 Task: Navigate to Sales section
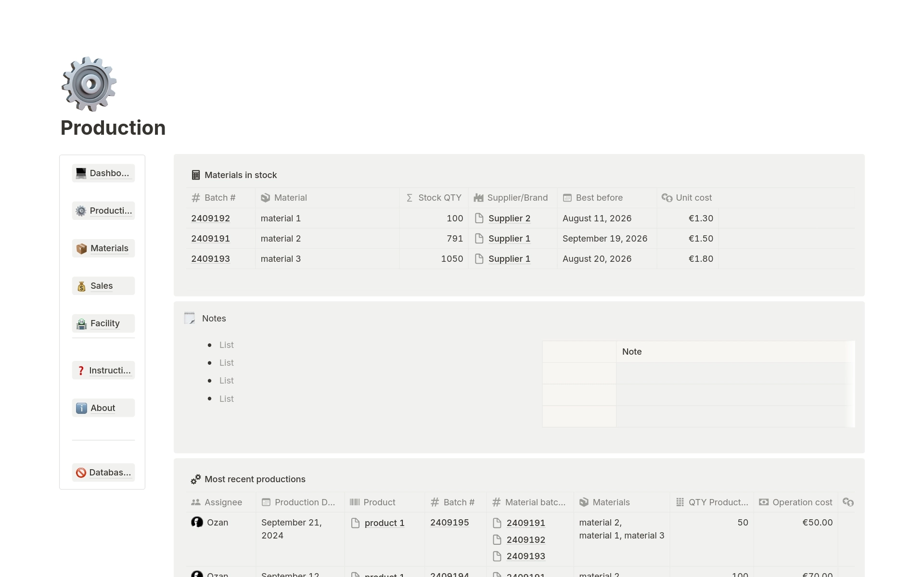pyautogui.click(x=102, y=285)
